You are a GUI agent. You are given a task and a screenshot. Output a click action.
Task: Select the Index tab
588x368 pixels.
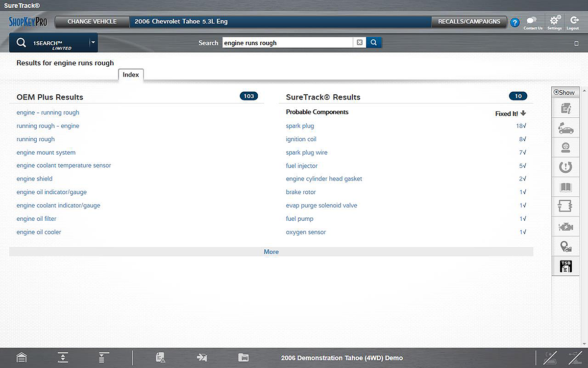tap(131, 75)
